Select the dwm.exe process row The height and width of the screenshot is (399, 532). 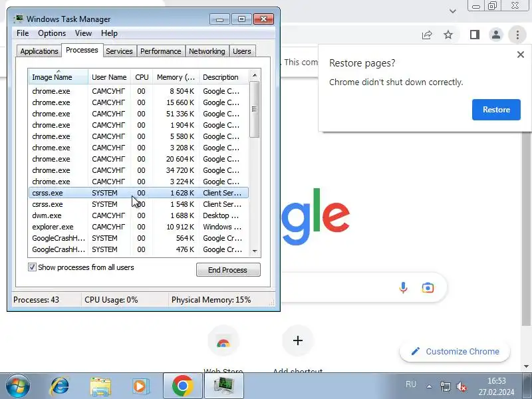click(138, 215)
